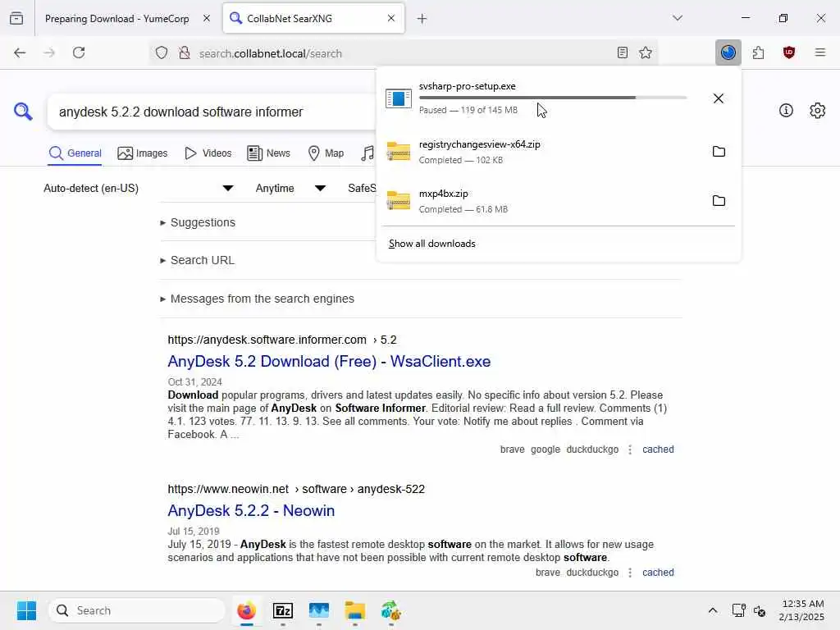Select the Images search category
Viewport: 840px width, 630px height.
click(143, 153)
